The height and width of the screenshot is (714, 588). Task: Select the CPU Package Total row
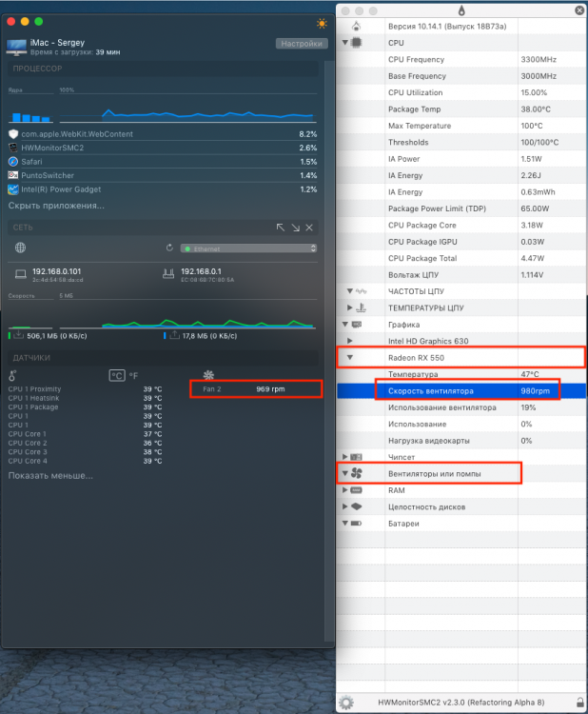461,258
